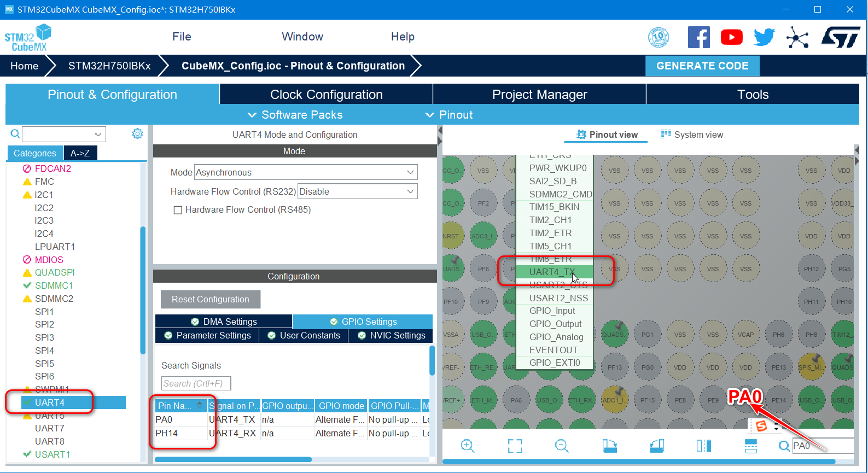Select SDMMC1 in the peripheral list
The height and width of the screenshot is (473, 868).
pos(54,285)
